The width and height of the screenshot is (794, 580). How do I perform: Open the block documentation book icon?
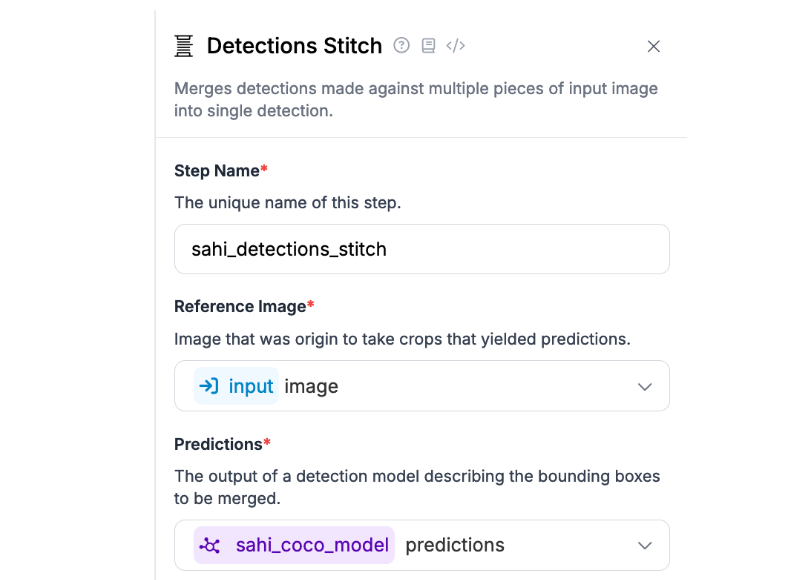428,45
